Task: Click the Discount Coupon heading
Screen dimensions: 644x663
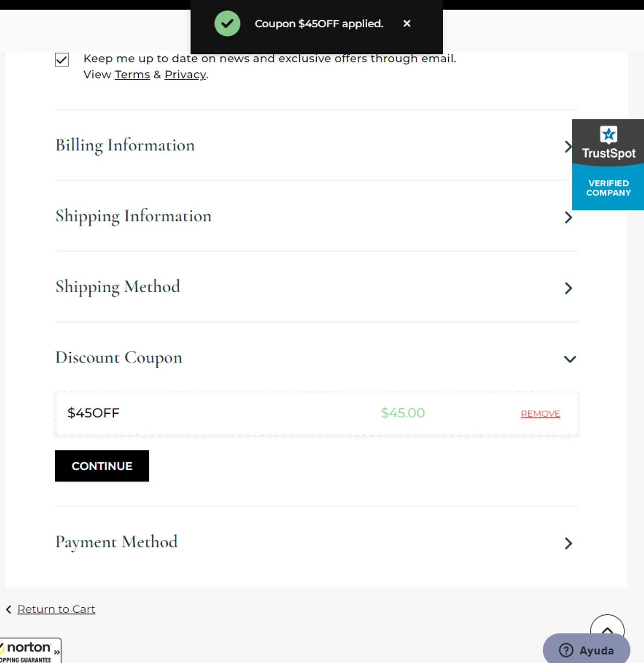Action: point(118,358)
